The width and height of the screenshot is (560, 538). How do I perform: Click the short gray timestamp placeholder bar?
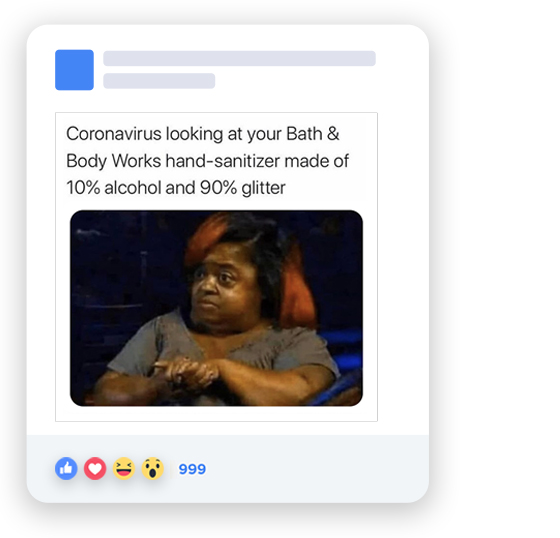tap(159, 81)
